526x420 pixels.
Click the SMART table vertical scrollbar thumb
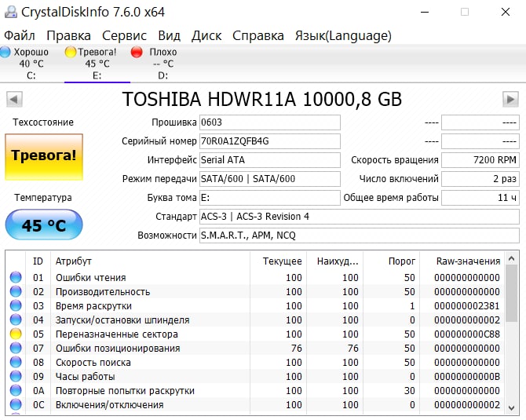(x=511, y=294)
